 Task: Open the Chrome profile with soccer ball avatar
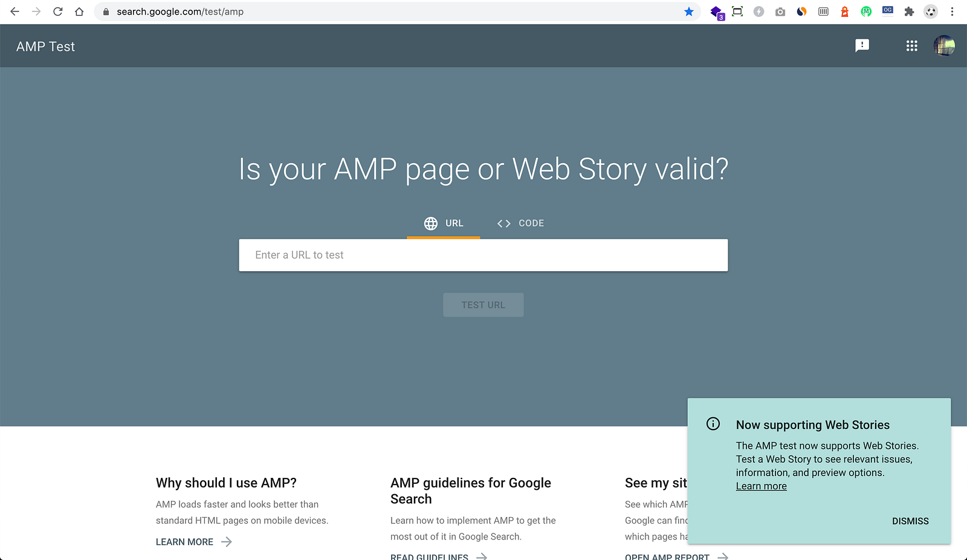(x=931, y=11)
